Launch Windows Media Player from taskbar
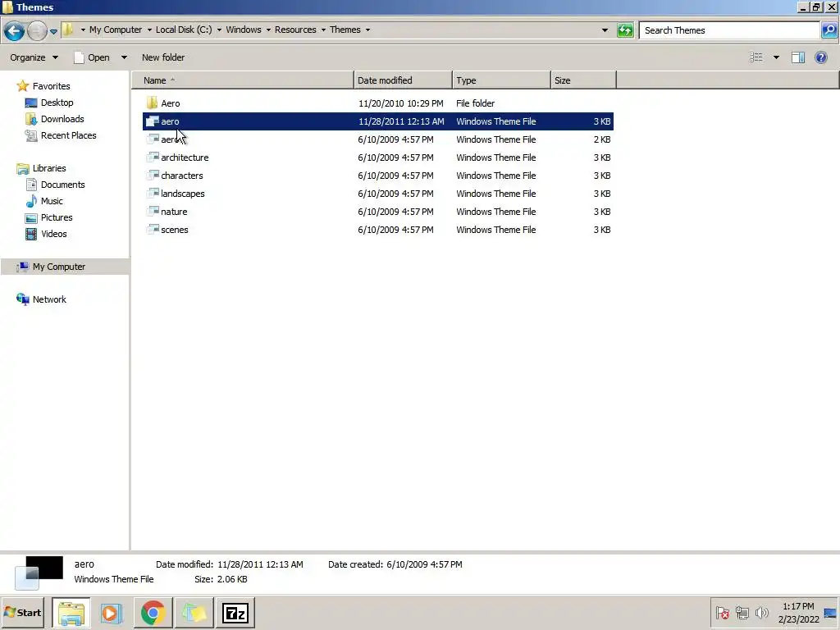 tap(112, 613)
